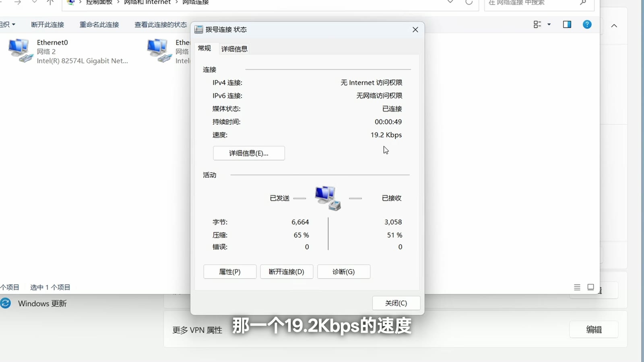Image resolution: width=644 pixels, height=362 pixels.
Task: Expand the address bar history dropdown
Action: click(450, 2)
